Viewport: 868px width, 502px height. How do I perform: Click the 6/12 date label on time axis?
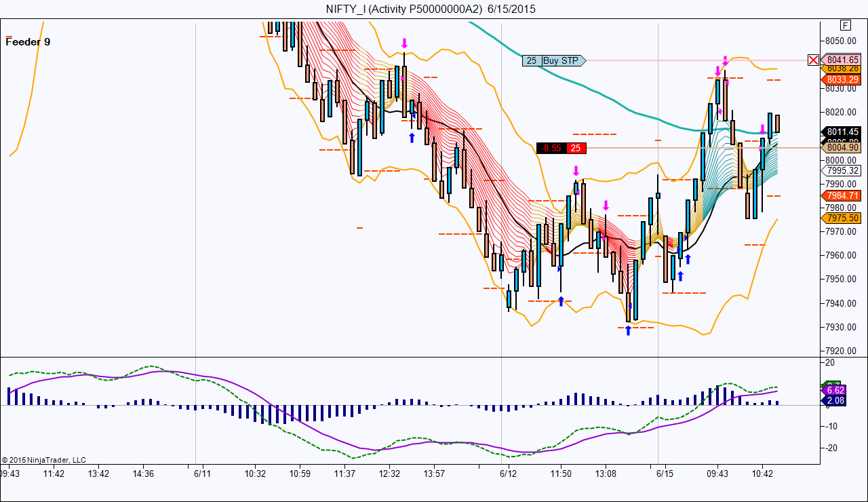point(508,473)
